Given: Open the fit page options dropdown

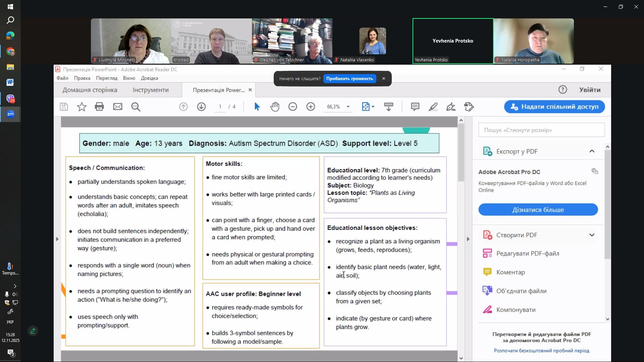Looking at the screenshot, I should click(373, 107).
